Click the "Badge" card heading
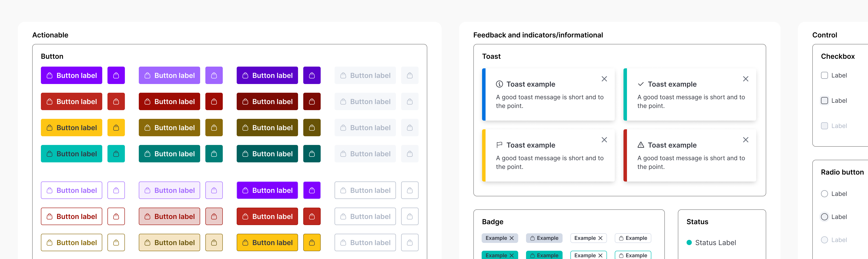This screenshot has width=868, height=259. coord(493,222)
